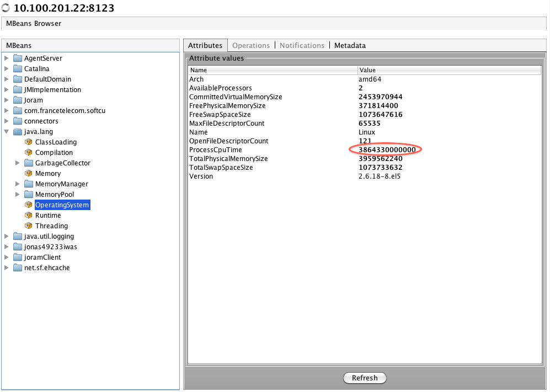550x392 pixels.
Task: Expand the MemoryManager tree node
Action: tap(18, 184)
